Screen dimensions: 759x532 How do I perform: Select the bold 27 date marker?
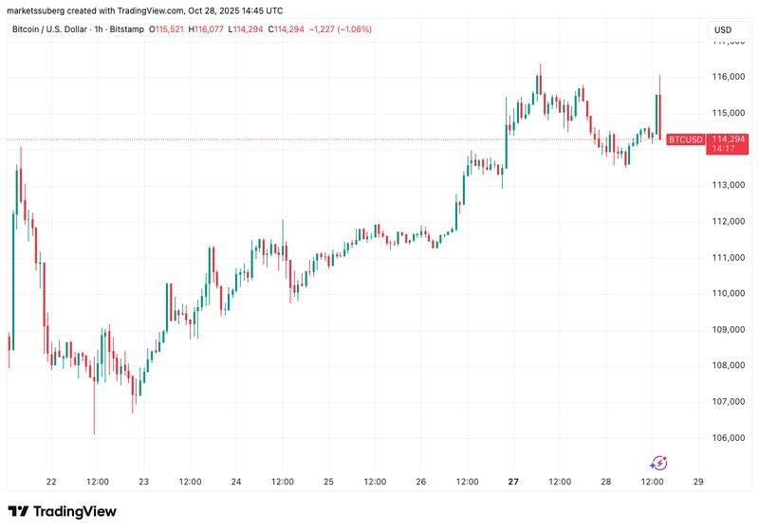[x=512, y=482]
